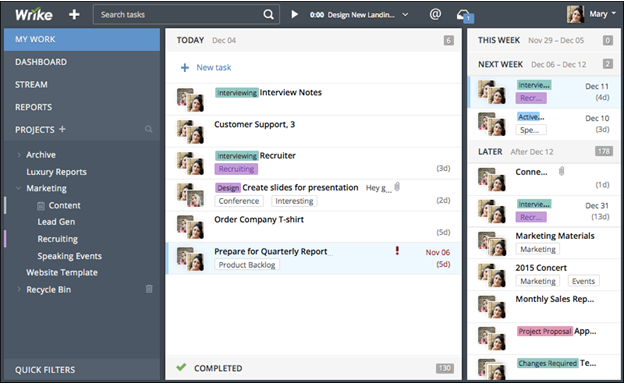Click the plus icon next to New task
Viewport: 625px width, 384px height.
click(185, 67)
